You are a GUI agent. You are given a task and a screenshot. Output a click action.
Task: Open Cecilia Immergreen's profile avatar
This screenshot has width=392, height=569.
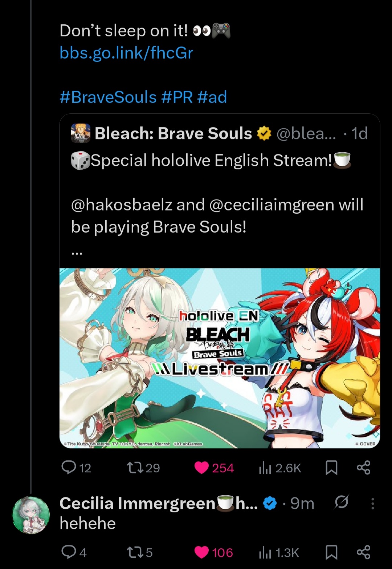[x=31, y=515]
